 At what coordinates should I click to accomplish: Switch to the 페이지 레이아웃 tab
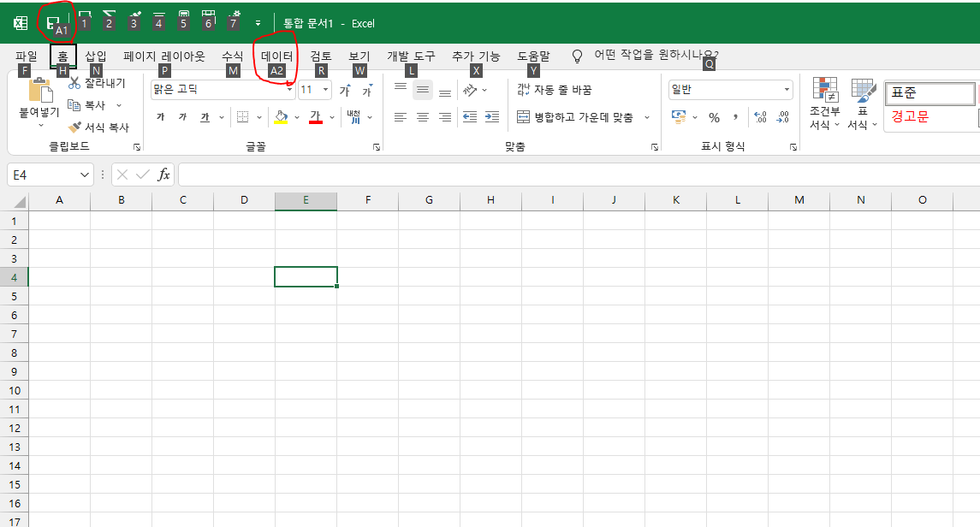tap(164, 56)
